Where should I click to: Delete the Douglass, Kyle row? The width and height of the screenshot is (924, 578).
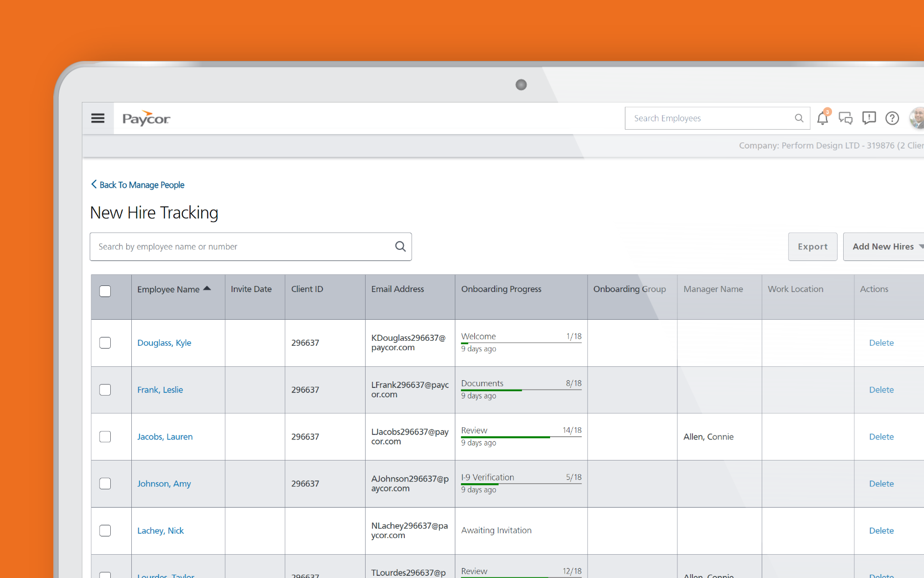click(881, 343)
